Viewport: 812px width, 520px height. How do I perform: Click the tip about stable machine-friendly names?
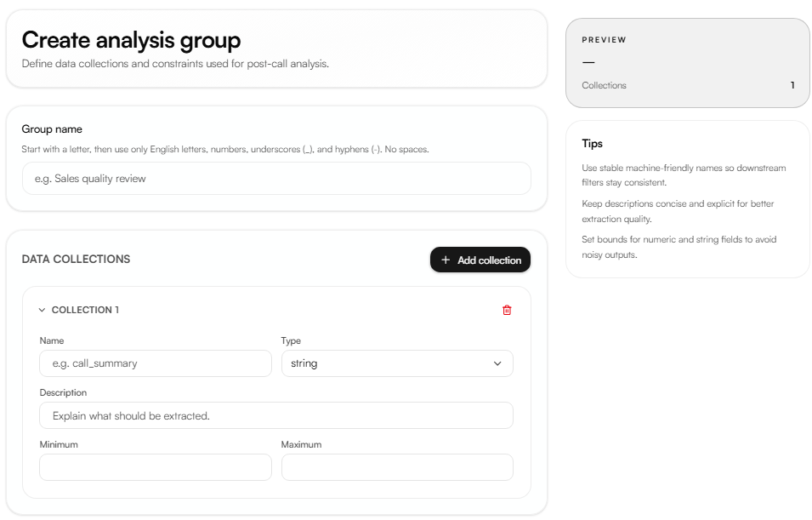(684, 175)
